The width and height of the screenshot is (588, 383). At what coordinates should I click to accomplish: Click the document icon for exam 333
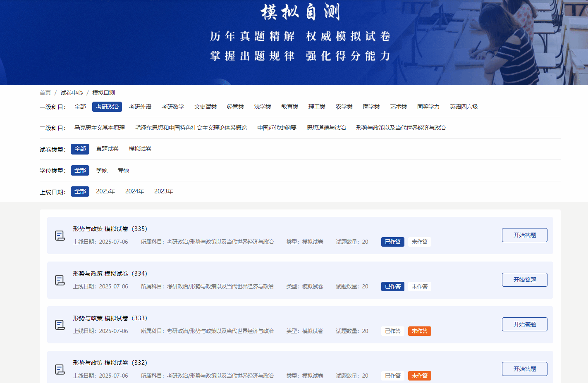point(60,325)
